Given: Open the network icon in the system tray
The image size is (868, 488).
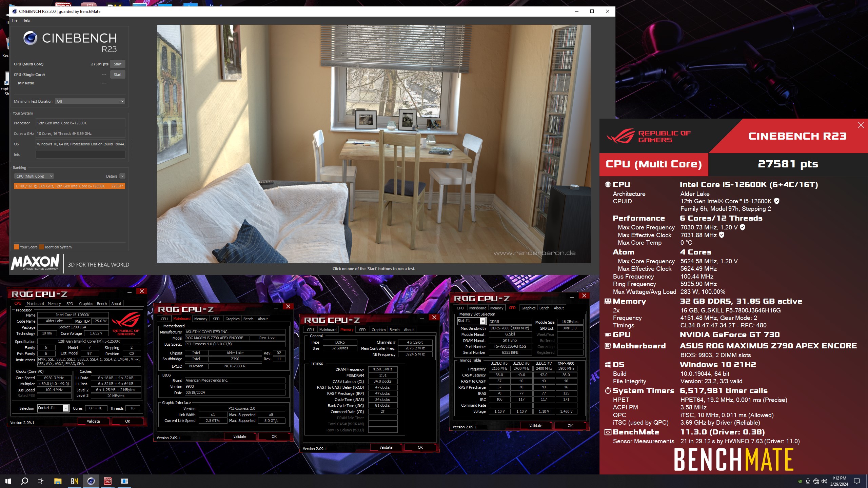Looking at the screenshot, I should pyautogui.click(x=816, y=481).
